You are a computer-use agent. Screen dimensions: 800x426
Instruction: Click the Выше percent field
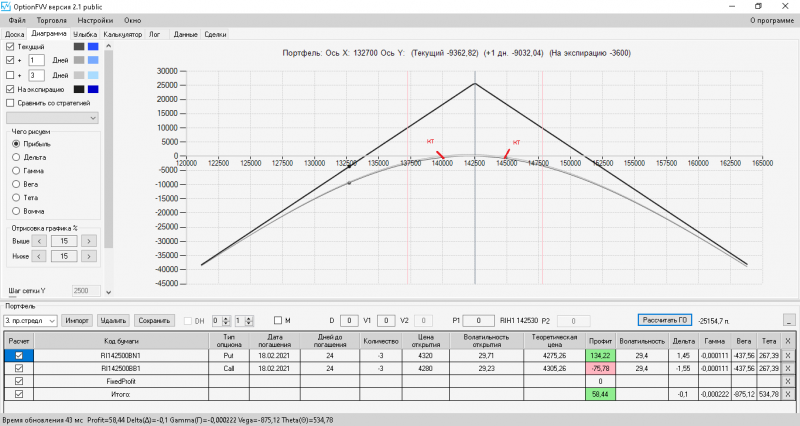pos(64,241)
